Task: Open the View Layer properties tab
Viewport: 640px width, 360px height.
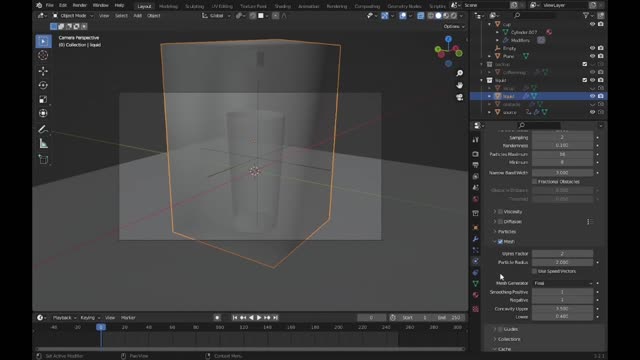Action: coord(476,176)
